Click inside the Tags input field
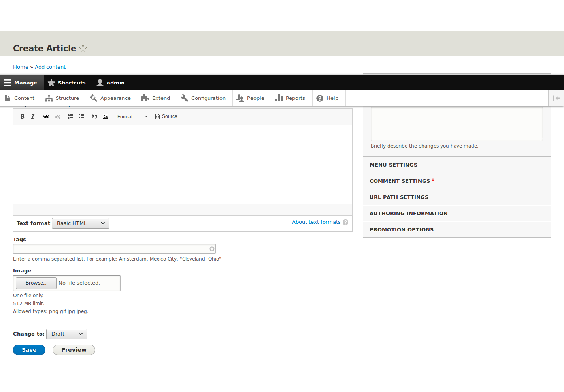564x392 pixels. coord(114,249)
